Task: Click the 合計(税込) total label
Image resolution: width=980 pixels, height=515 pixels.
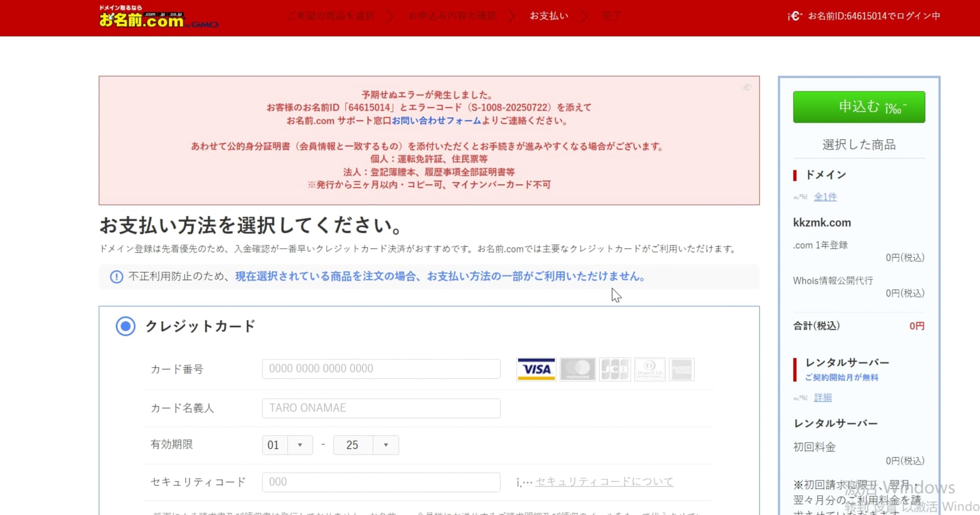Action: 816,326
